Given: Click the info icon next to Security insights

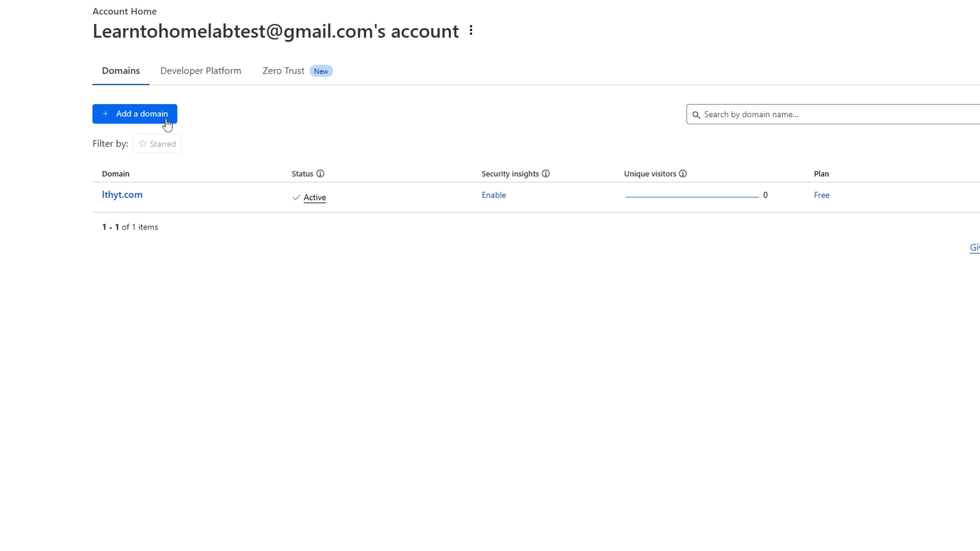Looking at the screenshot, I should 545,173.
